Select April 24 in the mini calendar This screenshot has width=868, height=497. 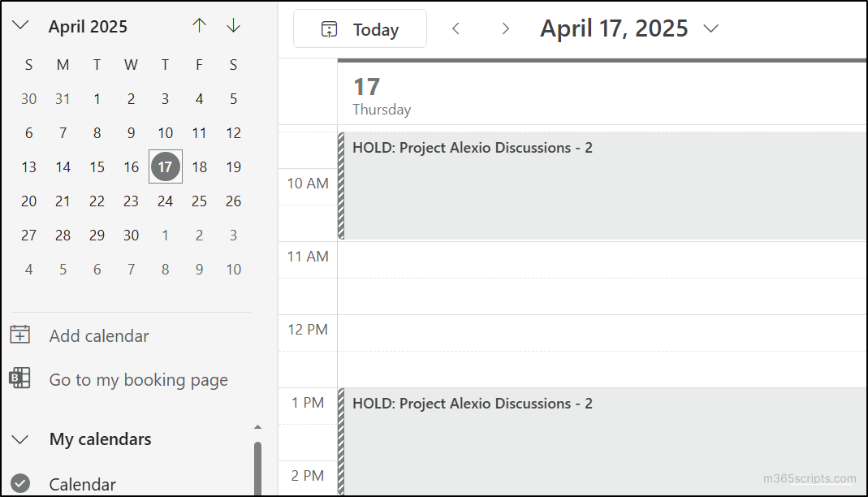(165, 201)
